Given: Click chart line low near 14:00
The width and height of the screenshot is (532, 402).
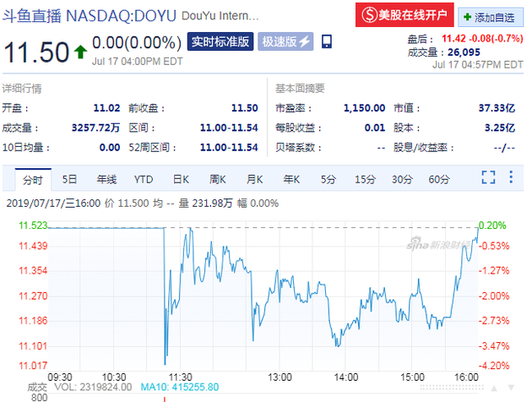Looking at the screenshot, I should point(338,345).
